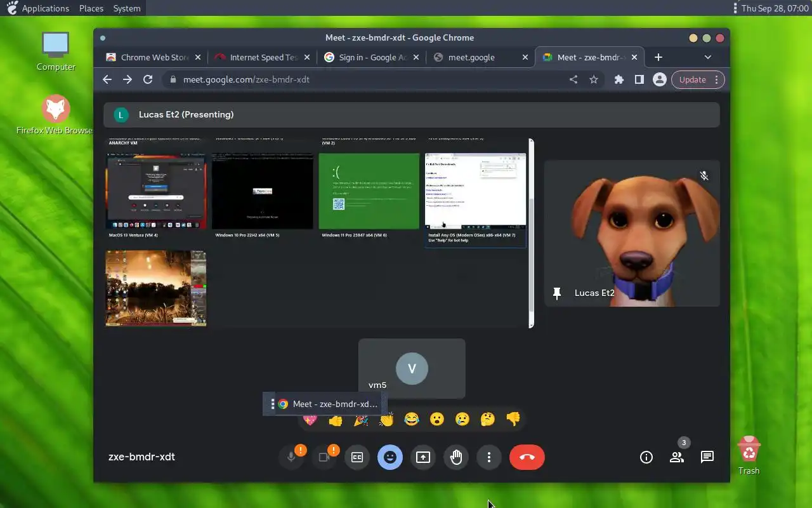Open the Places menu in top panel
Image resolution: width=812 pixels, height=508 pixels.
pyautogui.click(x=91, y=8)
